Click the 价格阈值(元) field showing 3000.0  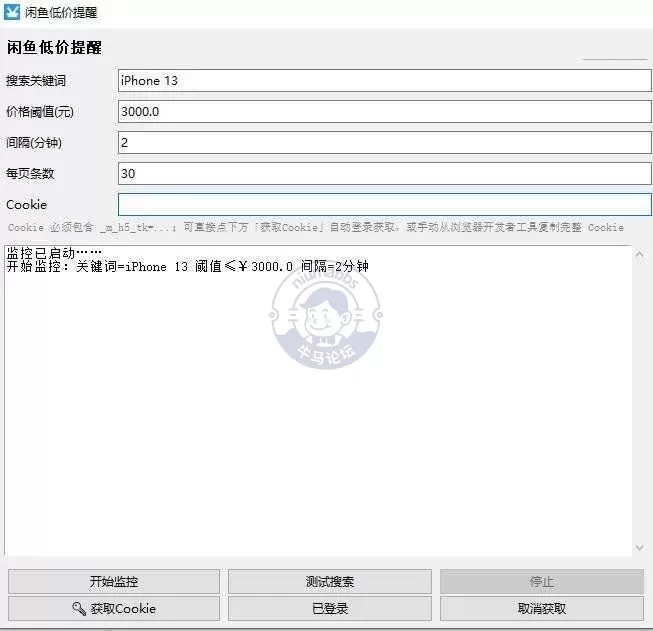click(x=385, y=112)
